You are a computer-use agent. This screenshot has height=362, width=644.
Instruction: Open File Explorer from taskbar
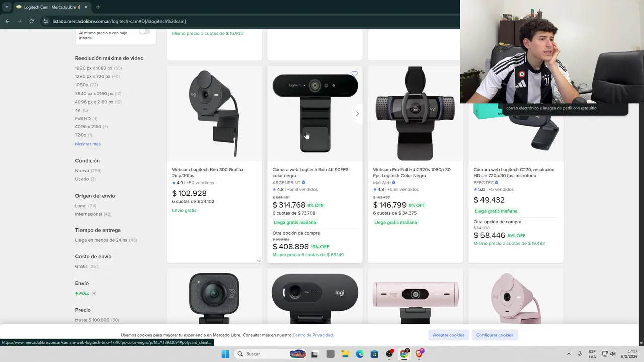(345, 354)
